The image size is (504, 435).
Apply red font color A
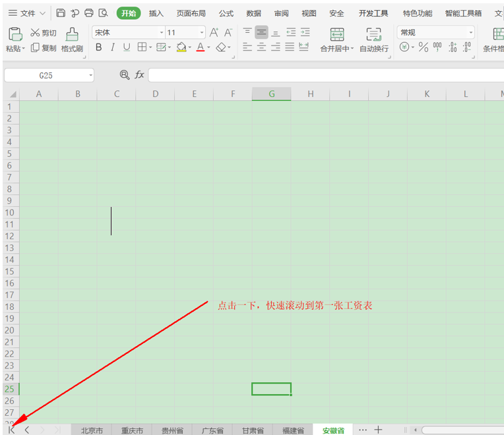[x=201, y=47]
